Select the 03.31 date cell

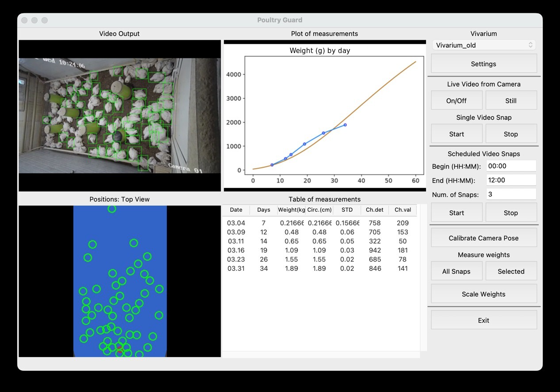(236, 268)
